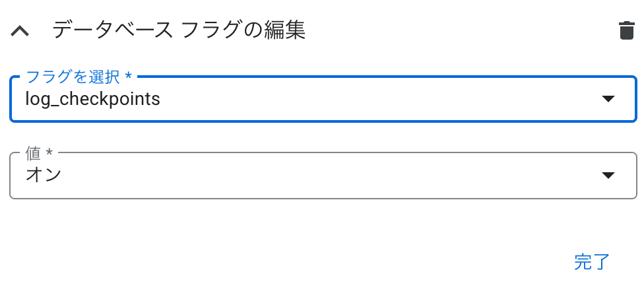The width and height of the screenshot is (644, 297).
Task: Expand flag list via black triangle icon
Action: click(x=608, y=98)
